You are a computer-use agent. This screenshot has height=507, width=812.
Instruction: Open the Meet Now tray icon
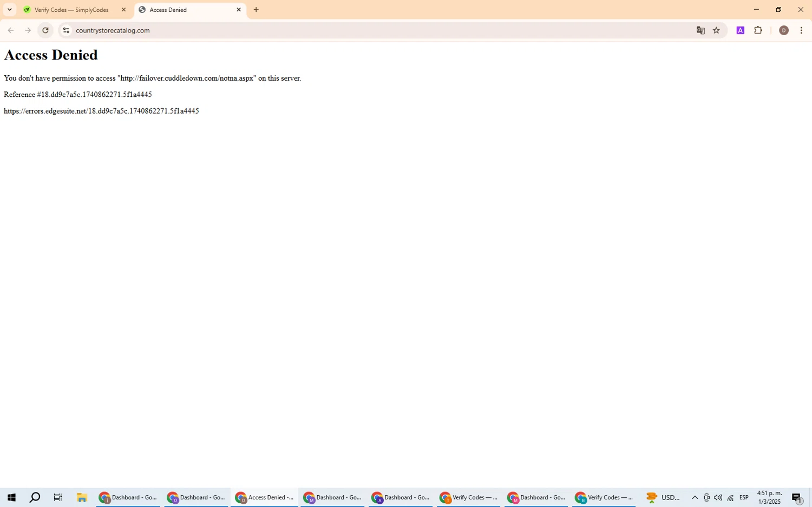(x=706, y=497)
